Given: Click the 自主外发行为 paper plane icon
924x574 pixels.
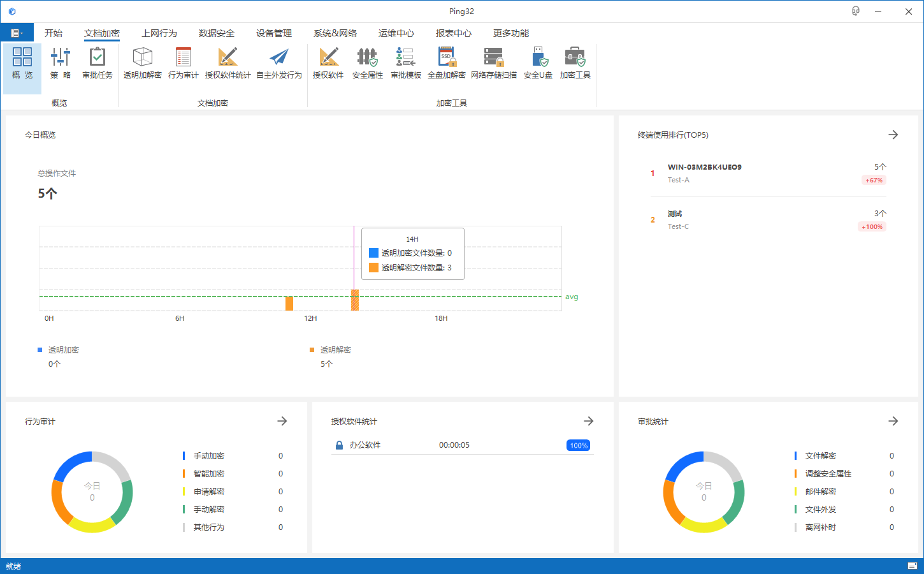Looking at the screenshot, I should coord(279,63).
